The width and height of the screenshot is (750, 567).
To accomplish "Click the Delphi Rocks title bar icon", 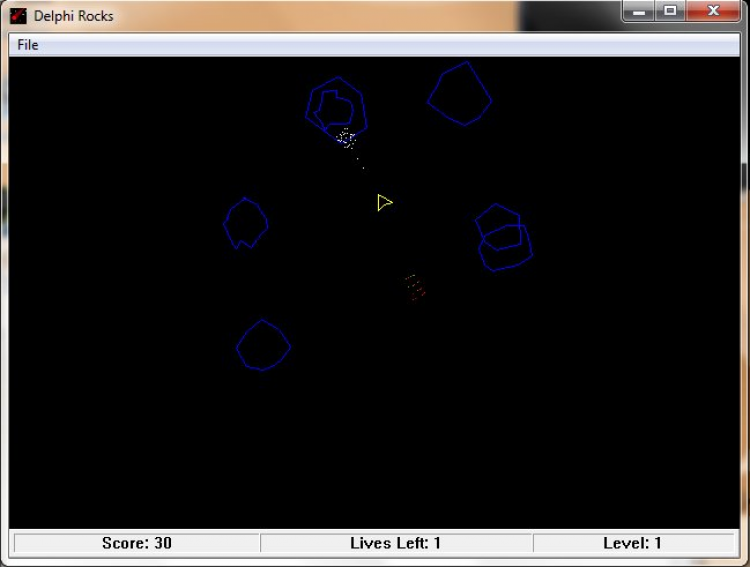I will tap(18, 16).
